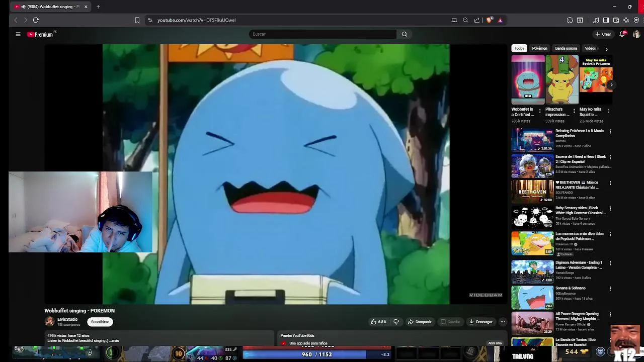Open options for Digimon Adventure Ending 1 video
Image resolution: width=644 pixels, height=362 pixels.
[x=610, y=263]
